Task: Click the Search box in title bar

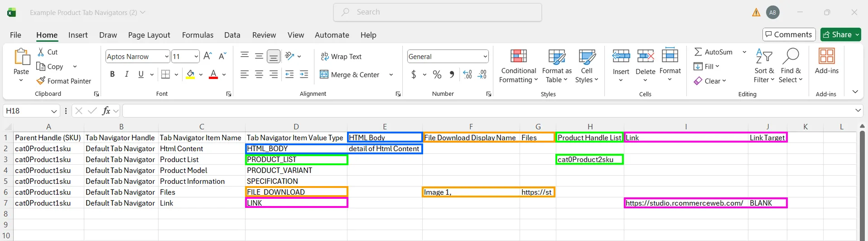Action: click(438, 12)
